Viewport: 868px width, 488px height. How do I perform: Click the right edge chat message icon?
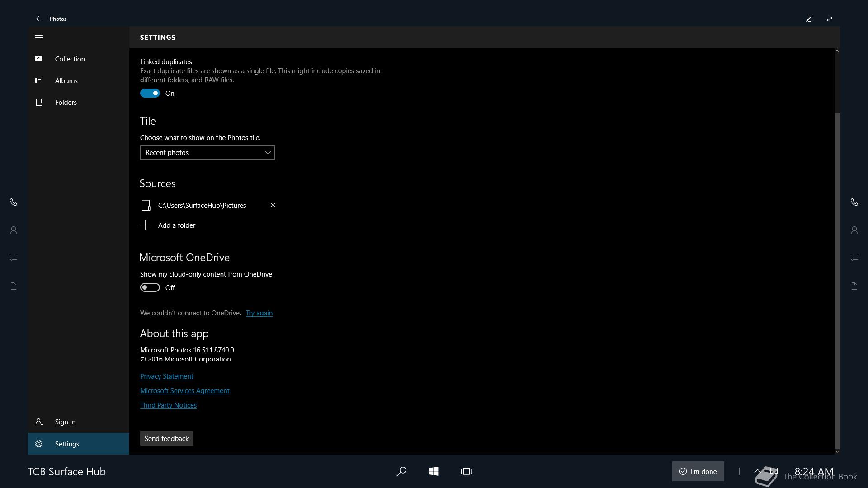854,258
